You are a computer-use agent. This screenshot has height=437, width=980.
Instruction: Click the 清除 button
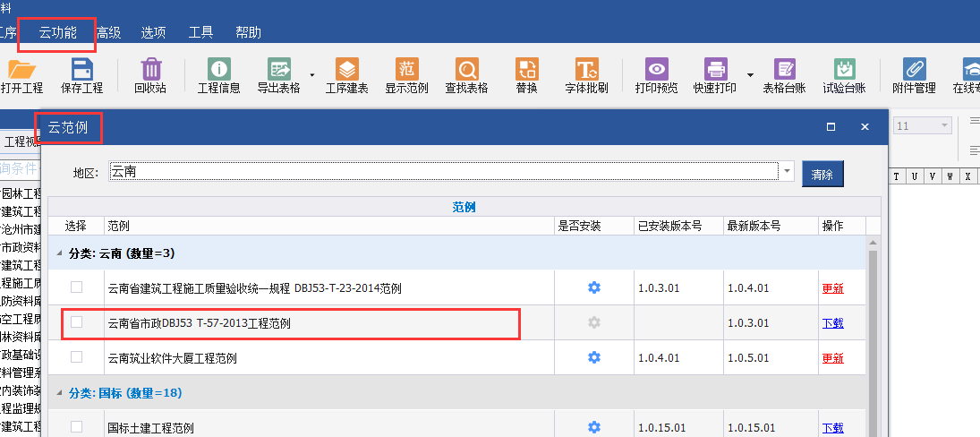point(822,175)
